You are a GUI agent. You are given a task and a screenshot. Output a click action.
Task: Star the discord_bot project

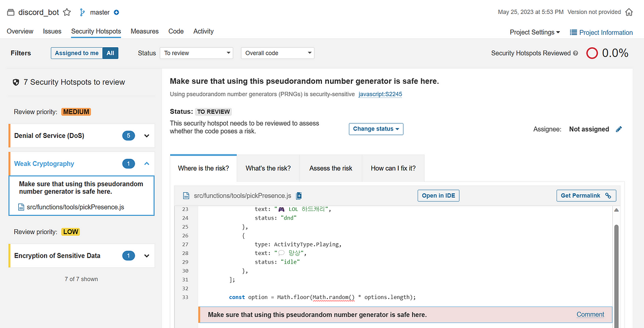[67, 11]
